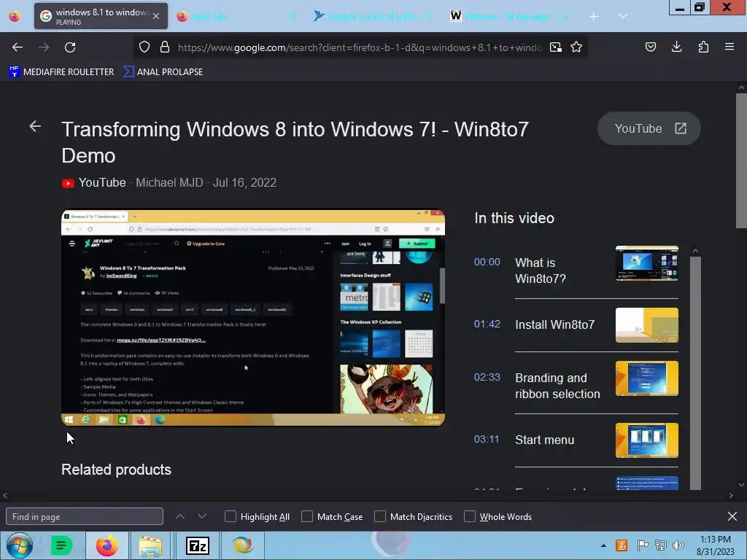The image size is (747, 560).
Task: Click the Transforming Windows 8 video title
Action: (x=295, y=142)
